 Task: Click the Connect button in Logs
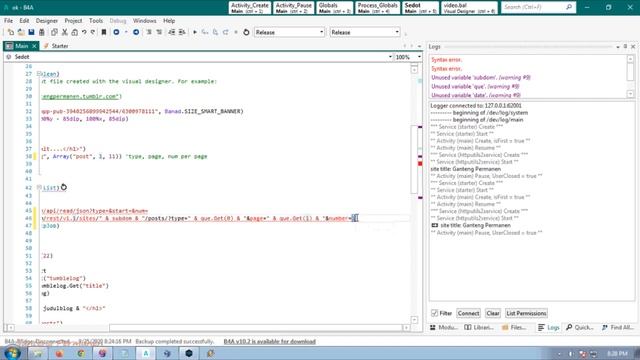(468, 313)
